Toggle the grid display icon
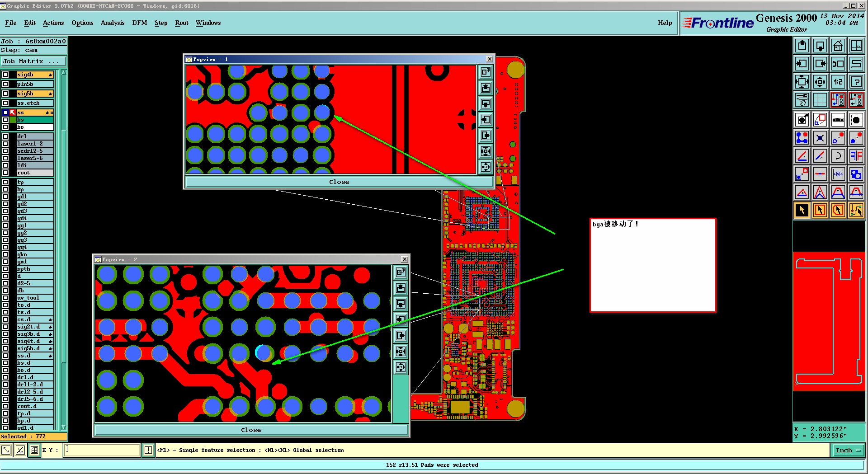This screenshot has width=868, height=474. click(820, 100)
